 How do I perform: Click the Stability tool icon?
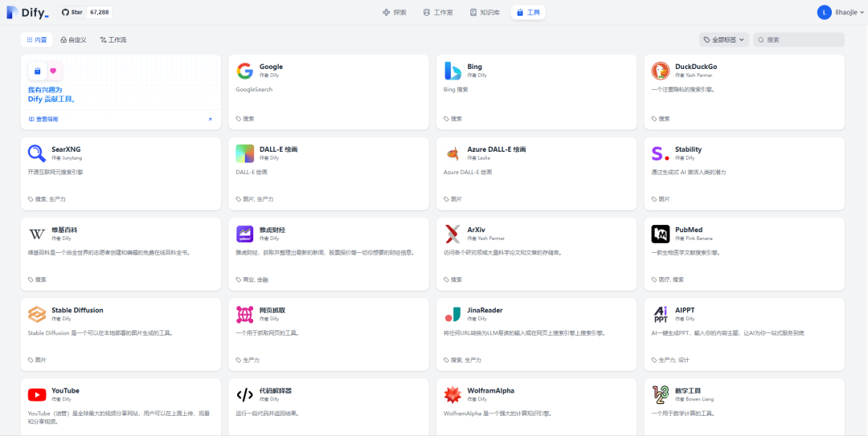pyautogui.click(x=661, y=153)
